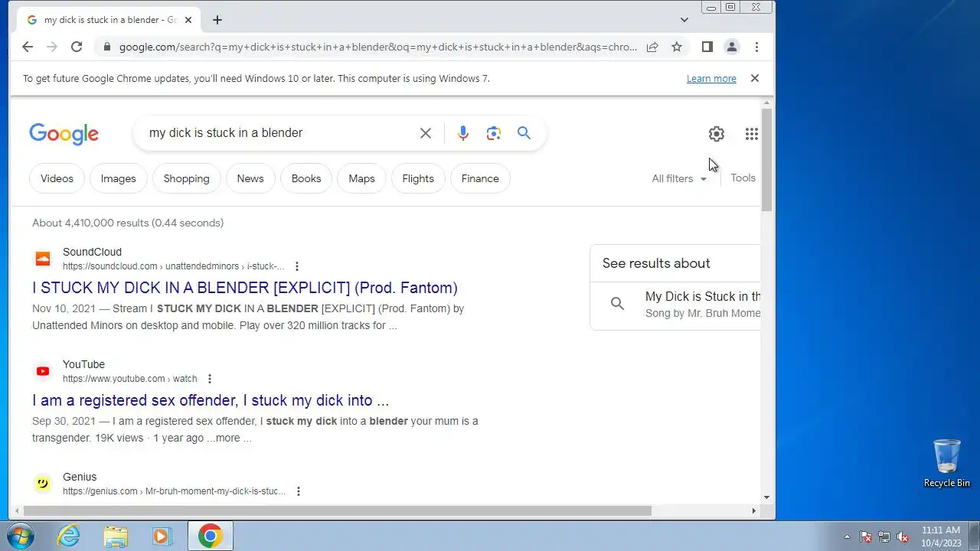Click the Chrome forward arrow

(x=52, y=47)
